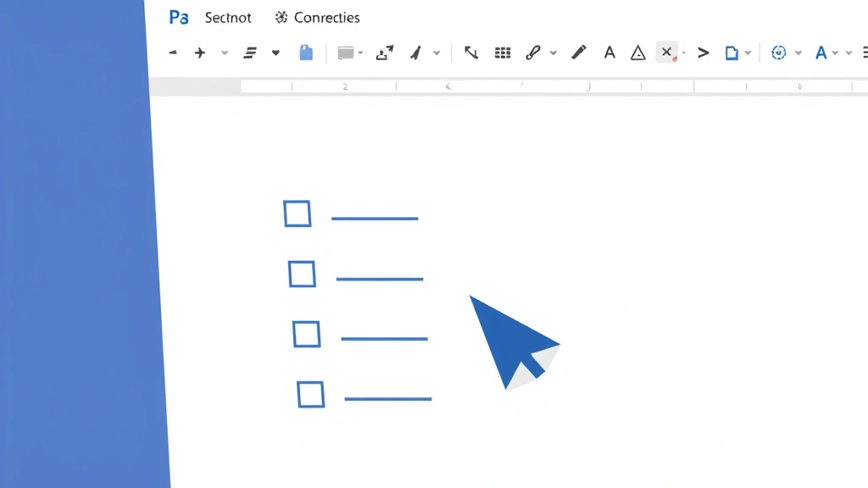Click the warning triangle icon

pyautogui.click(x=637, y=52)
